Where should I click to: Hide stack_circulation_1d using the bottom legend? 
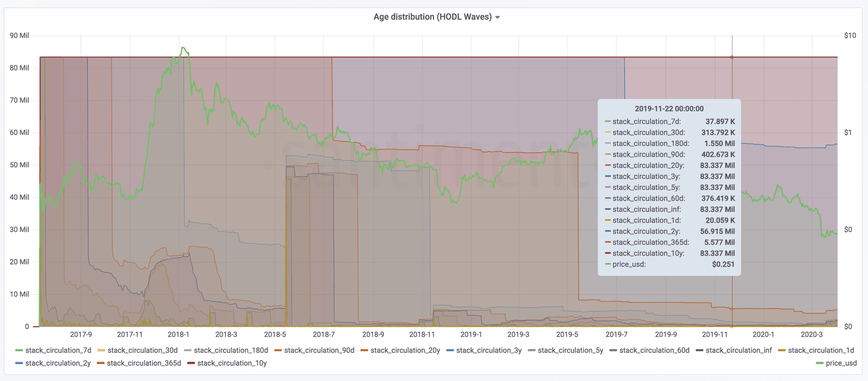tap(820, 350)
